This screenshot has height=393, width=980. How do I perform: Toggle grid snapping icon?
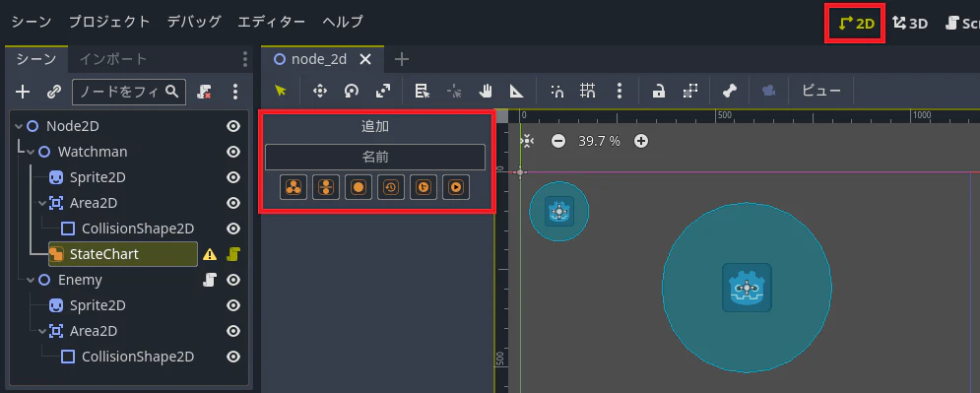pyautogui.click(x=587, y=92)
